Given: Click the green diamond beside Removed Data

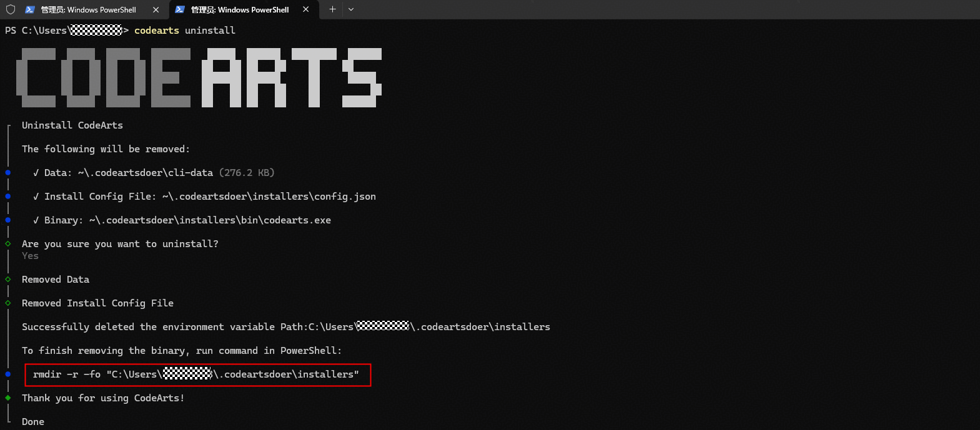Looking at the screenshot, I should point(8,279).
